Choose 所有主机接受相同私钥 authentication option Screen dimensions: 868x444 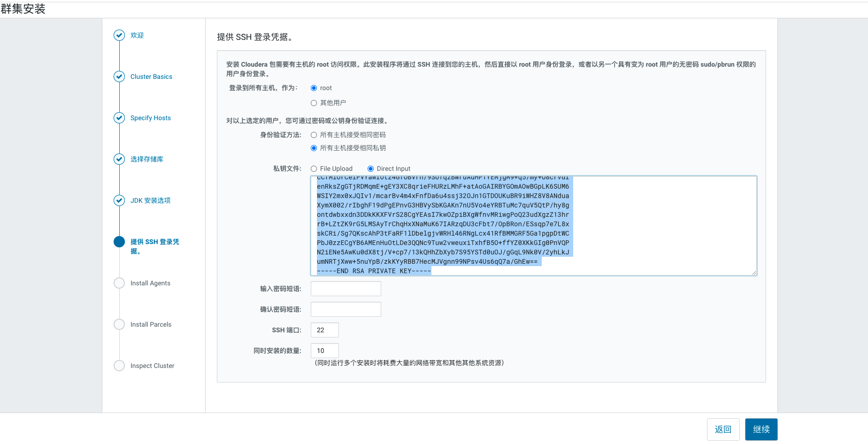click(314, 148)
